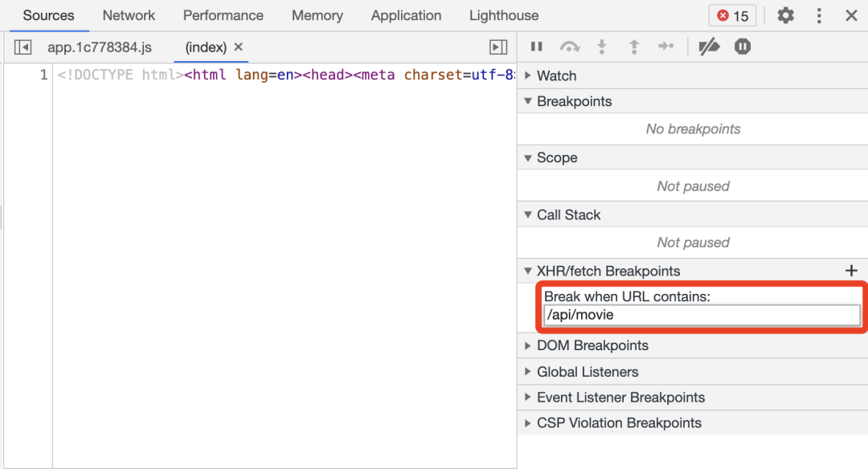Open the three-dot customize menu

(819, 15)
